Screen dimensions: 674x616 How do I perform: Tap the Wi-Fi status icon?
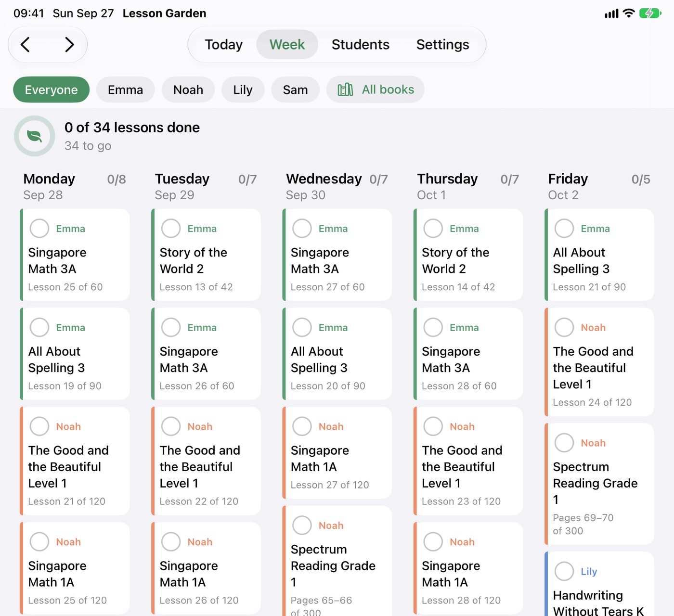click(629, 13)
